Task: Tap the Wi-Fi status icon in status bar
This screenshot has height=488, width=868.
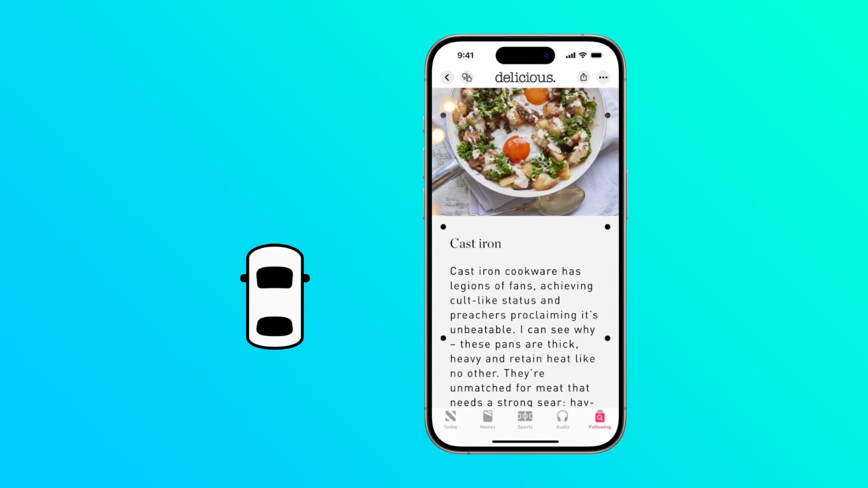Action: point(582,55)
